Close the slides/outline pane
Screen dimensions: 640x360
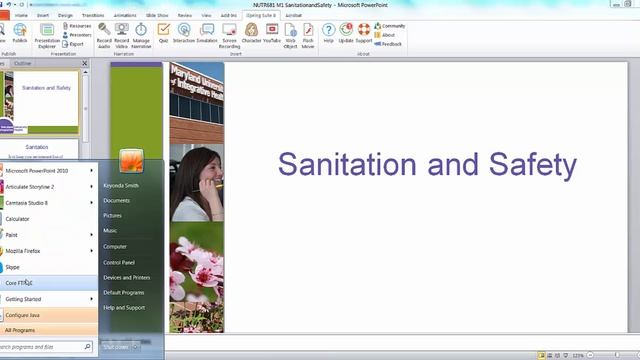pos(84,63)
